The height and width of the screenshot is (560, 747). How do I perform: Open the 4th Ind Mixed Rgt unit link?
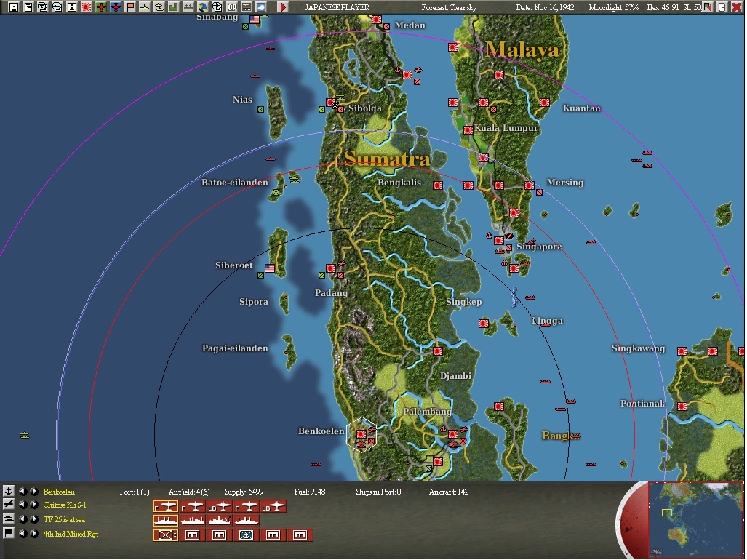[71, 535]
